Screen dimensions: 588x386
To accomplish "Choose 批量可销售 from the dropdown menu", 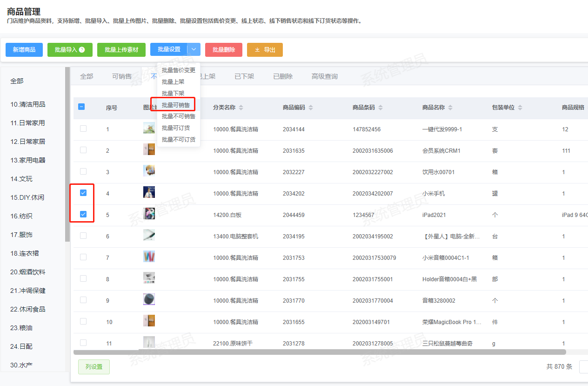I will tap(175, 105).
